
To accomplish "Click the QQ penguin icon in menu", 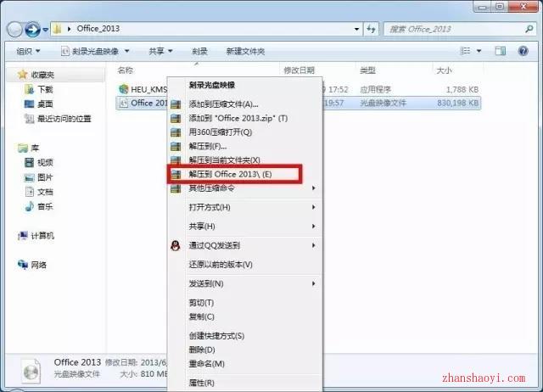I will point(176,245).
